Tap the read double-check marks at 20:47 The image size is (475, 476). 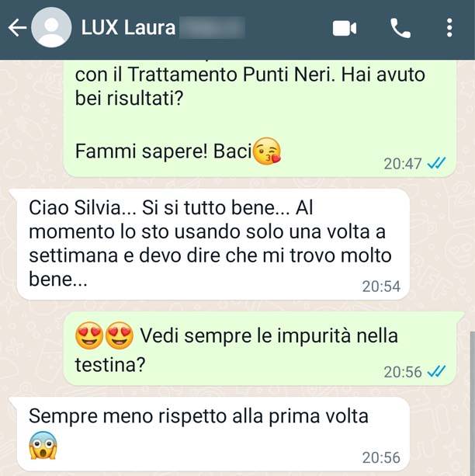pyautogui.click(x=436, y=163)
